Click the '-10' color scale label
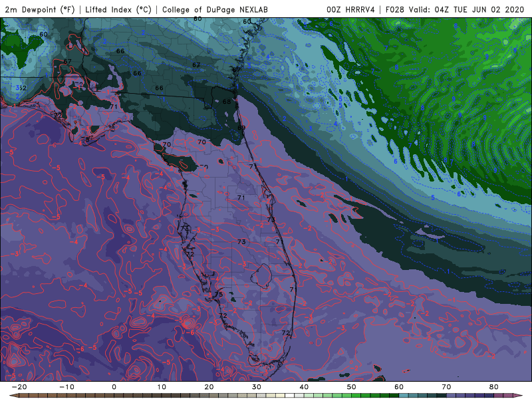The height and width of the screenshot is (399, 532). [66, 387]
